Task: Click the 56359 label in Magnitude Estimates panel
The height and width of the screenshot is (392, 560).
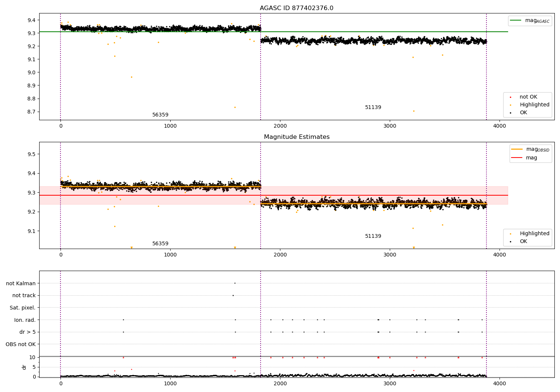Action: (160, 244)
